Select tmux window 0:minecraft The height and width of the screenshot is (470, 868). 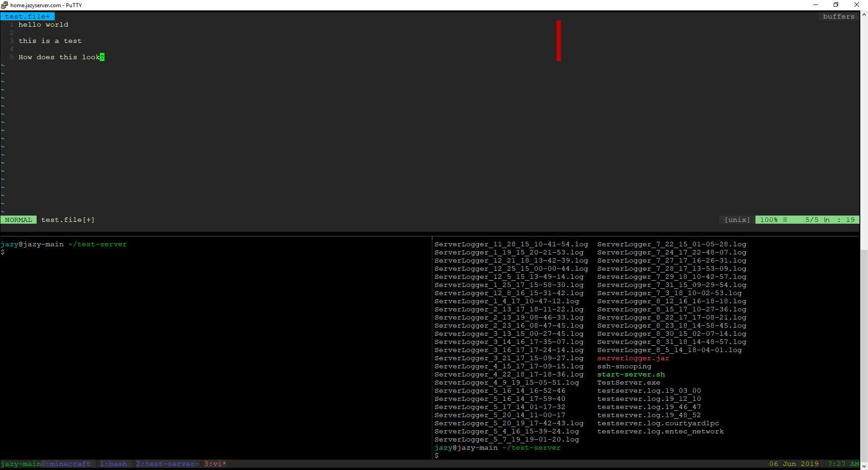(x=66, y=464)
